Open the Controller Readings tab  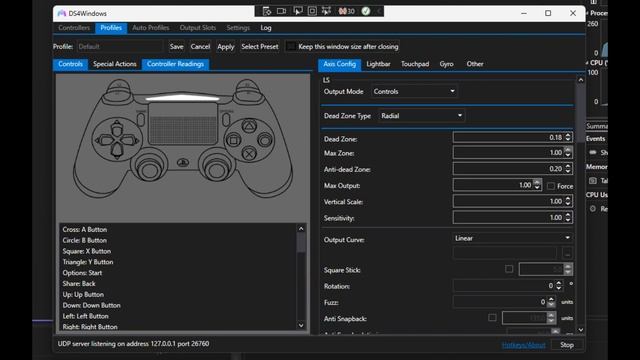point(176,64)
